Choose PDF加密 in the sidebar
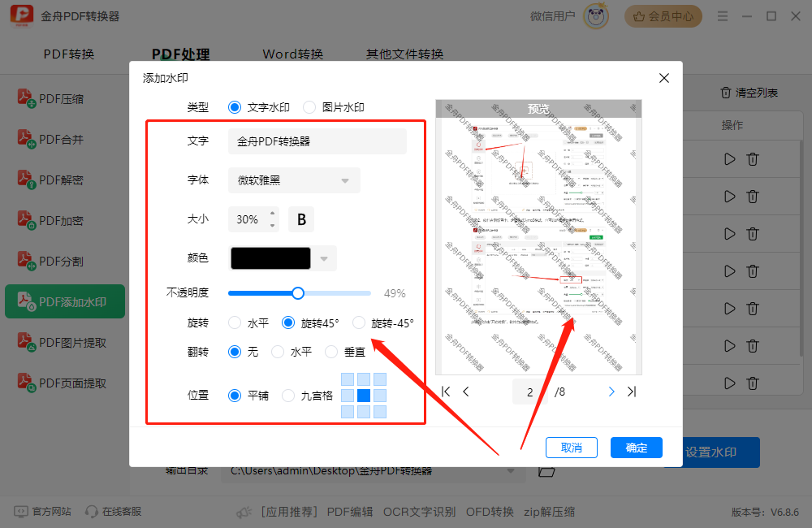The width and height of the screenshot is (812, 528). [x=50, y=220]
